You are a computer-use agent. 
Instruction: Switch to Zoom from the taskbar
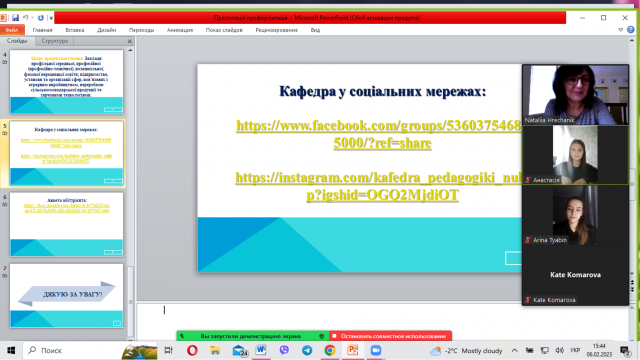coord(376,350)
